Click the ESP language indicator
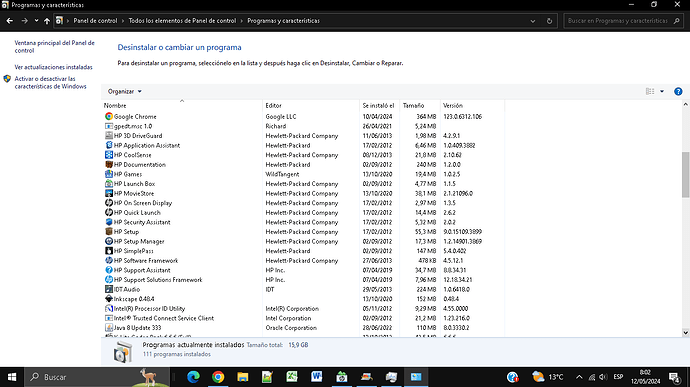690x387 pixels. pyautogui.click(x=618, y=377)
